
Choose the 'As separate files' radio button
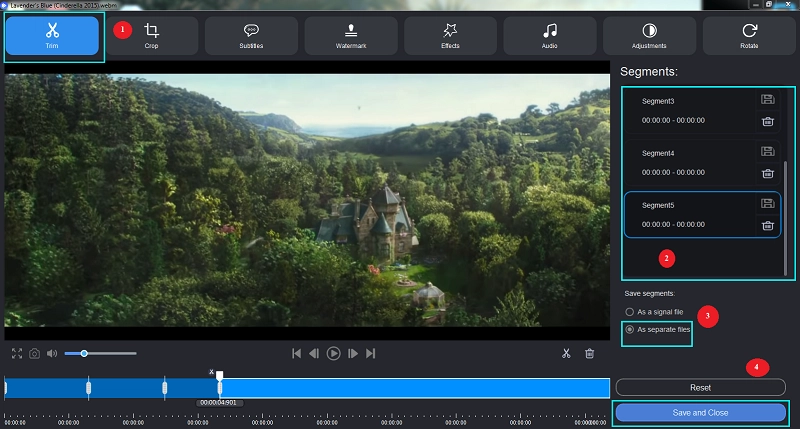click(629, 329)
